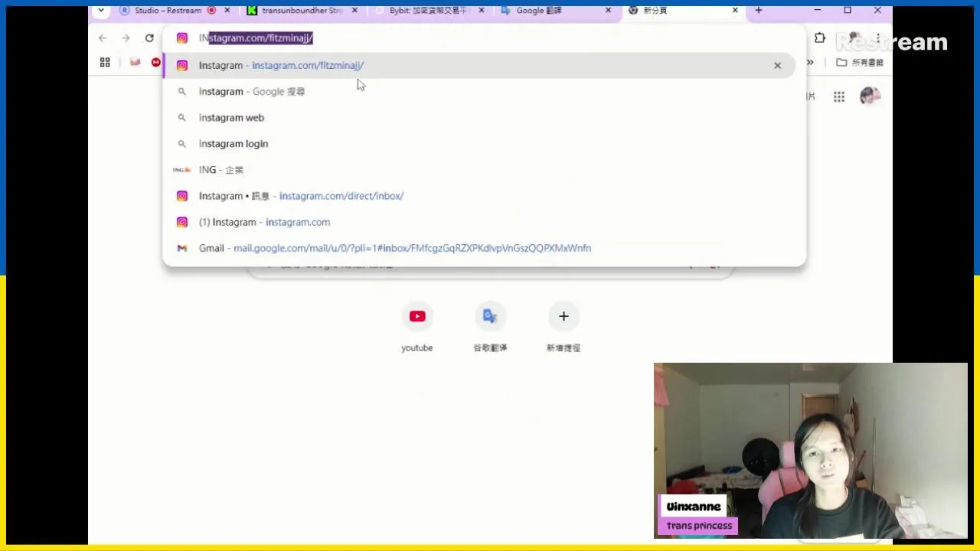Close the 新分頁 tab
This screenshot has height=551, width=980.
[735, 11]
